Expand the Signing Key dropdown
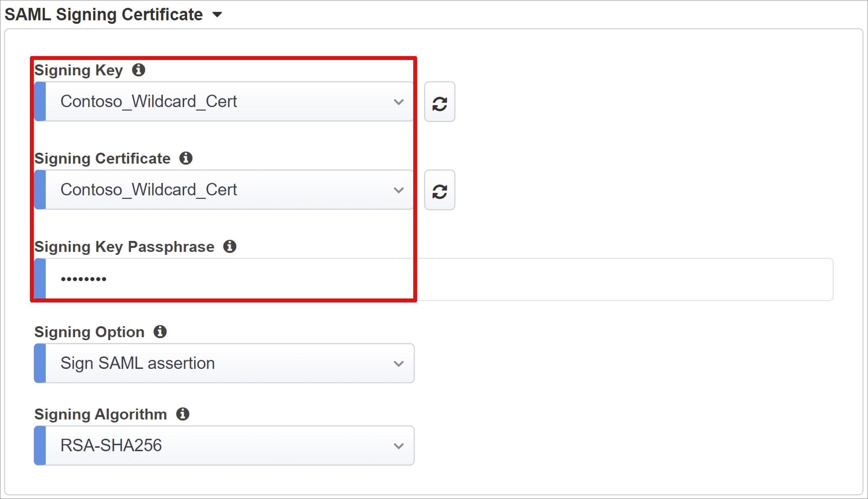Image resolution: width=868 pixels, height=499 pixels. click(x=398, y=102)
